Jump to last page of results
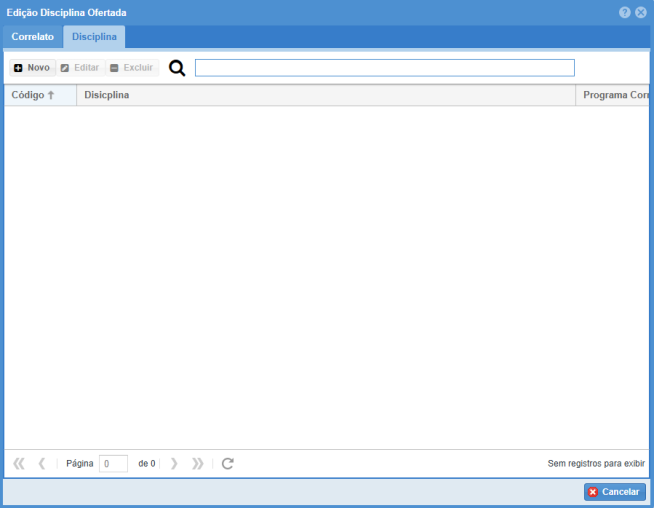This screenshot has height=508, width=654. (198, 463)
